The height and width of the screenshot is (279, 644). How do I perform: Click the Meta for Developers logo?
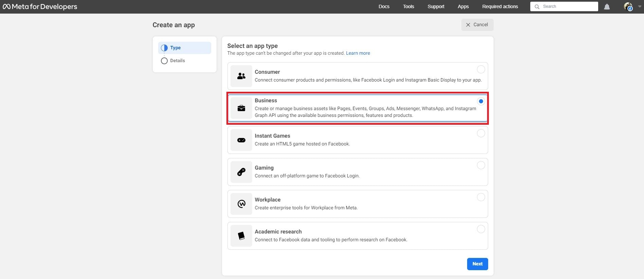40,6
